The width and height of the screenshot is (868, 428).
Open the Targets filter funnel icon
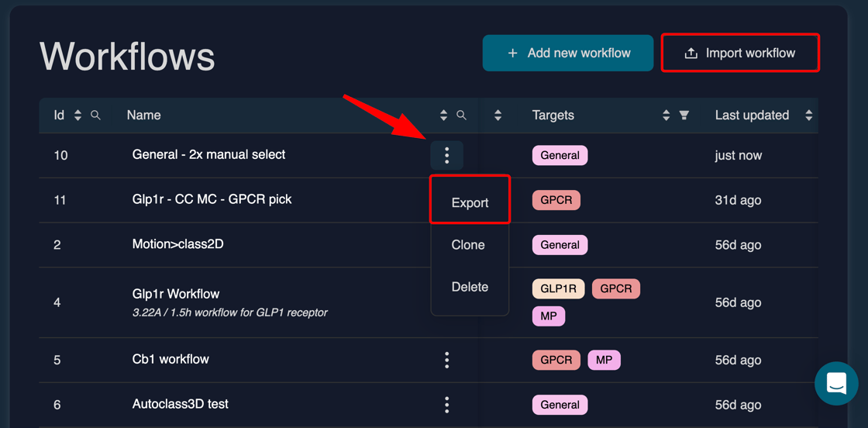684,116
